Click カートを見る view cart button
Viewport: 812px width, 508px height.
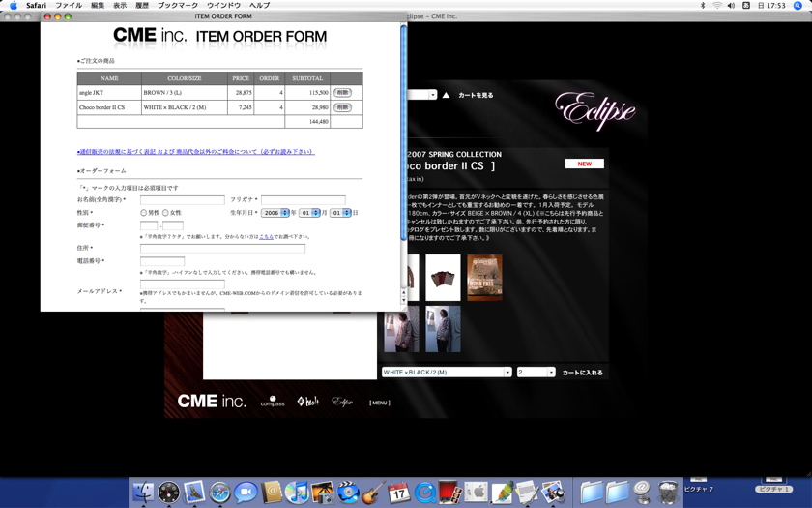click(x=476, y=95)
